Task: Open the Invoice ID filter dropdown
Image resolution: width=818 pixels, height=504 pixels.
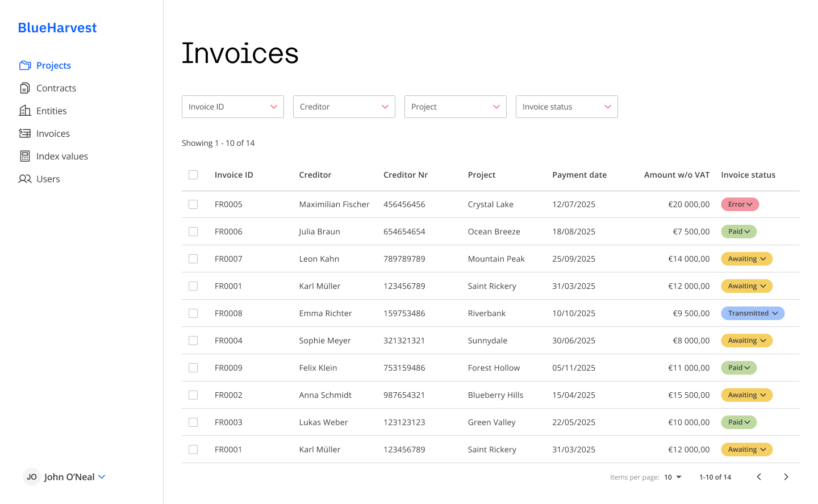Action: (x=233, y=107)
